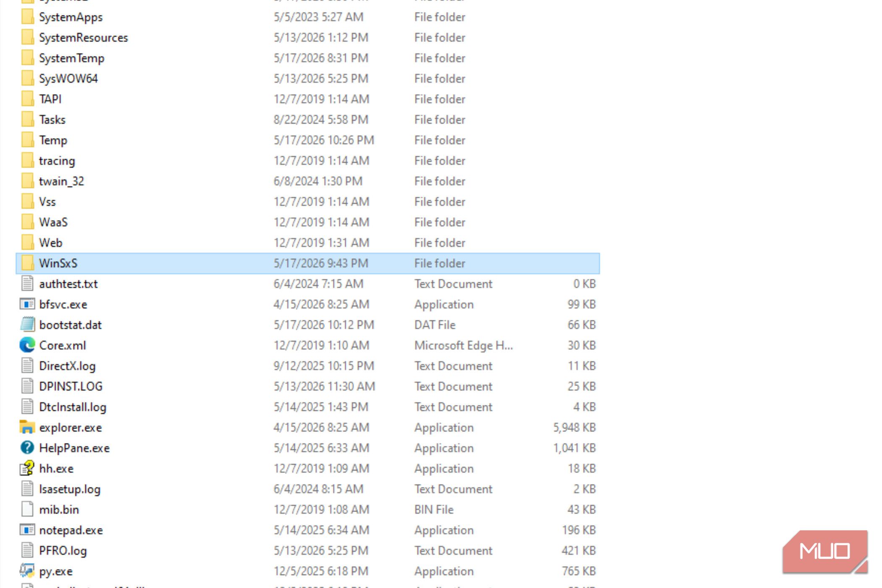
Task: Click the Tasks folder icon
Action: click(x=27, y=119)
